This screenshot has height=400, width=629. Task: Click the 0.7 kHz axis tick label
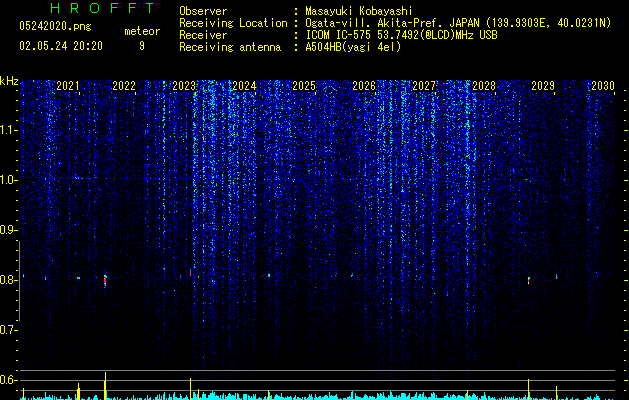pos(7,330)
